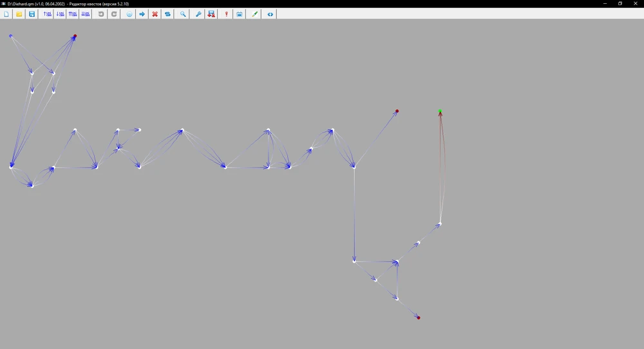This screenshot has height=349, width=644.
Task: Select the add jump arrow tool
Action: point(142,14)
